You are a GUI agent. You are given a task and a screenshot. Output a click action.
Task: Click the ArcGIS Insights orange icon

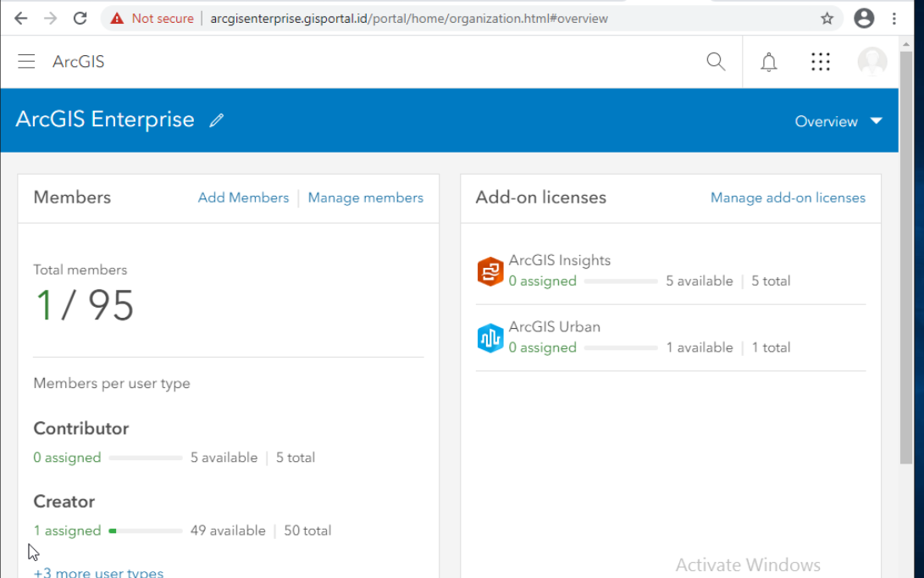pyautogui.click(x=490, y=271)
